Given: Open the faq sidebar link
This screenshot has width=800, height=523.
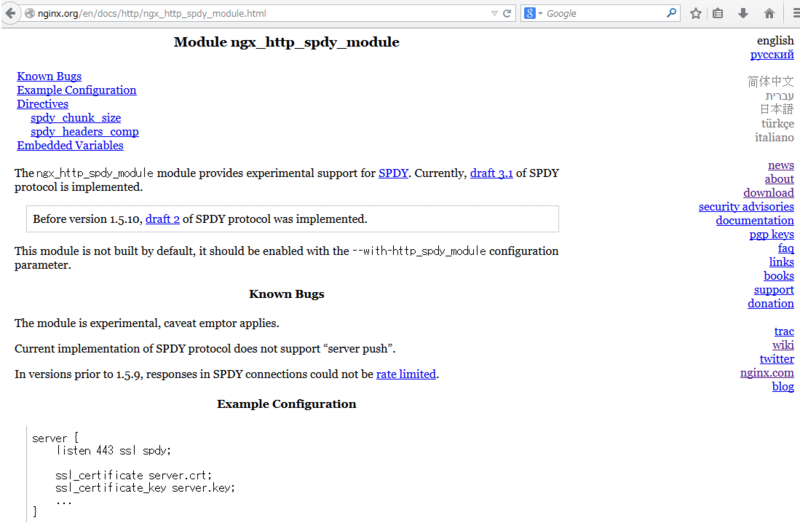Looking at the screenshot, I should click(x=786, y=248).
